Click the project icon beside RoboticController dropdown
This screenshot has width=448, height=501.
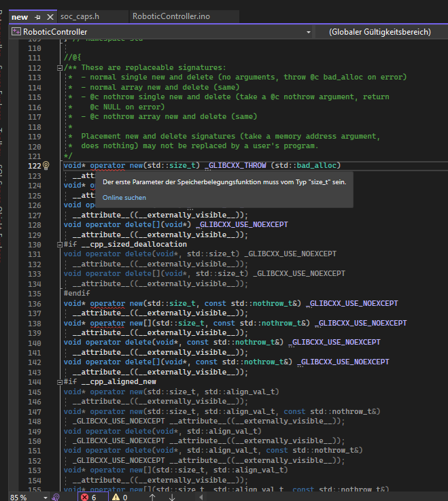pyautogui.click(x=16, y=32)
